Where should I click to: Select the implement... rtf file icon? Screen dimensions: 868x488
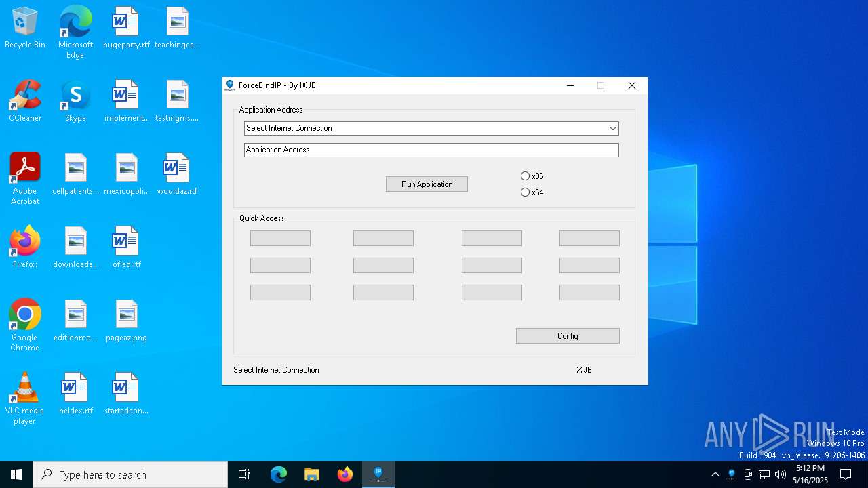(x=126, y=102)
